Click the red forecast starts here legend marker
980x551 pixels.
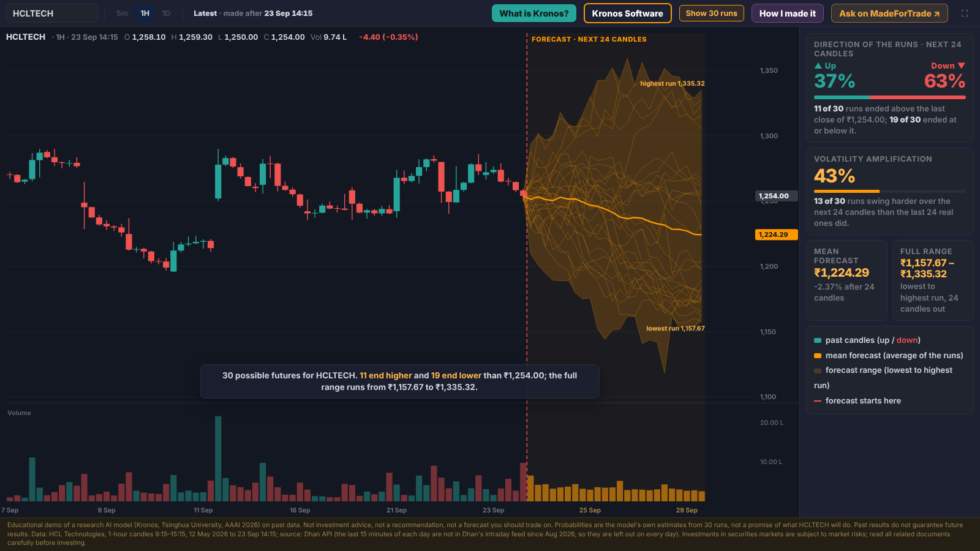click(x=818, y=401)
